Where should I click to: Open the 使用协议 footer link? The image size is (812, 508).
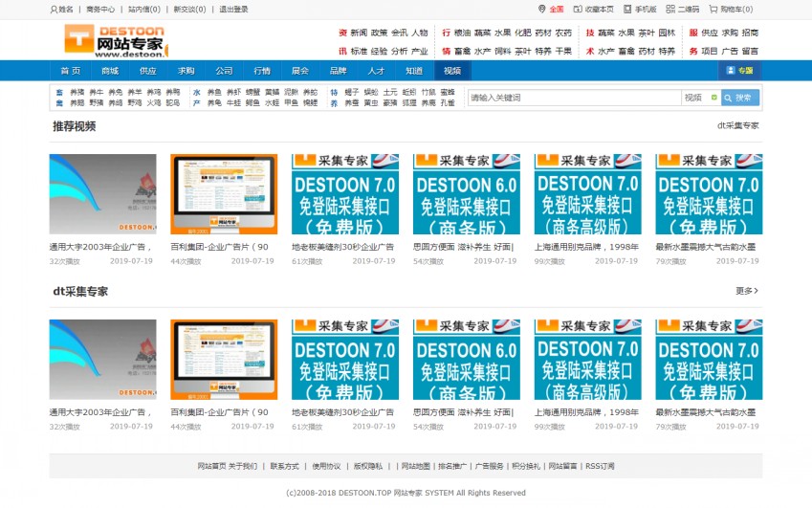[x=326, y=466]
